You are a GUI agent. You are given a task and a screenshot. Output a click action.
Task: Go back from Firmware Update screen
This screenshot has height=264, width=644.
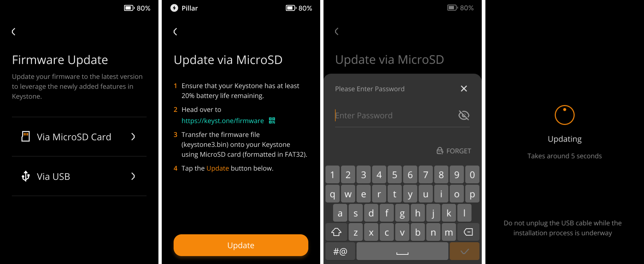(14, 32)
